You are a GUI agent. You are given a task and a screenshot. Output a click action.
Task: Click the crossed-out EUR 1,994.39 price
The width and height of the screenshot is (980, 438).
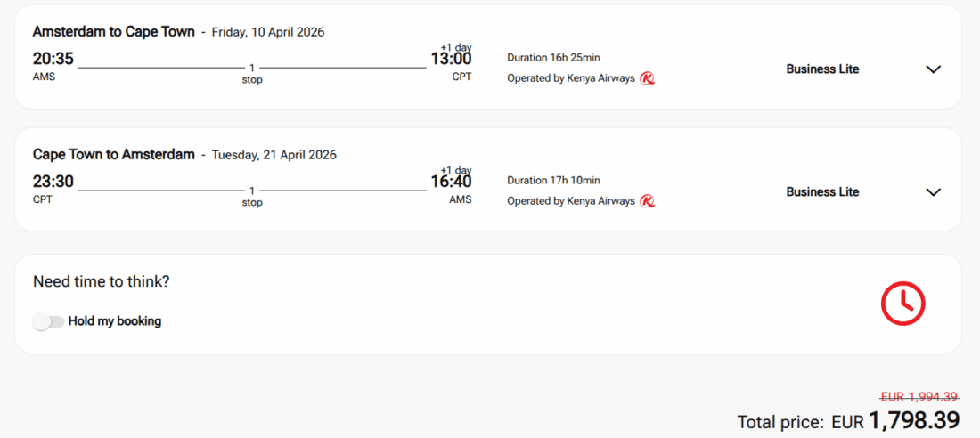pyautogui.click(x=919, y=397)
